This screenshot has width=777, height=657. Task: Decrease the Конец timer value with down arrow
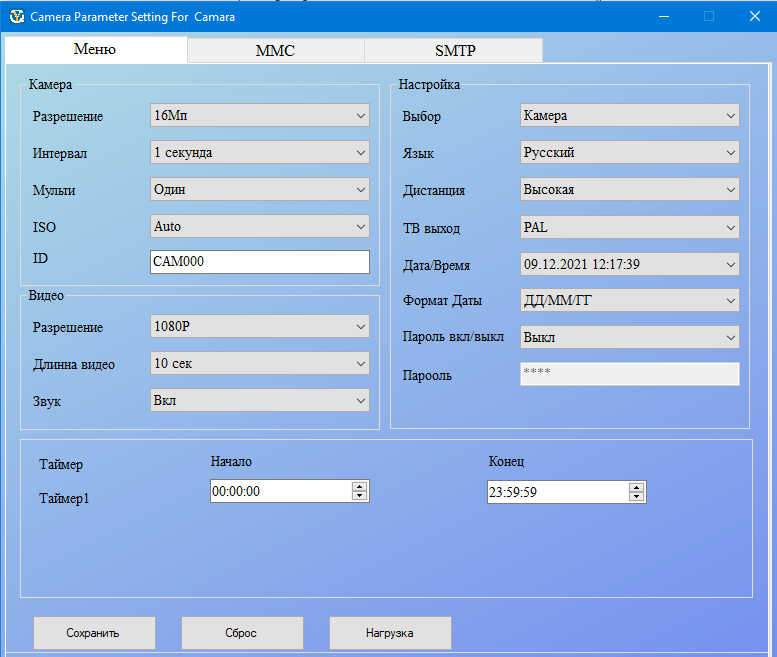tap(636, 496)
